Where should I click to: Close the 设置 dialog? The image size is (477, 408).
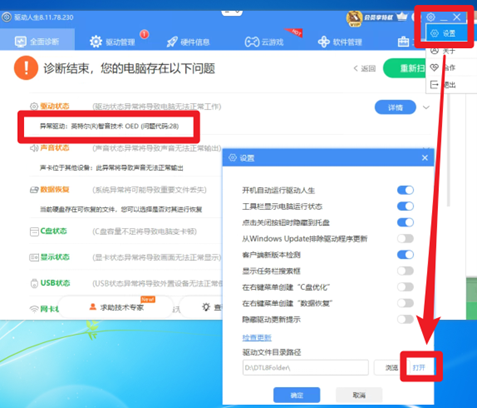[425, 158]
